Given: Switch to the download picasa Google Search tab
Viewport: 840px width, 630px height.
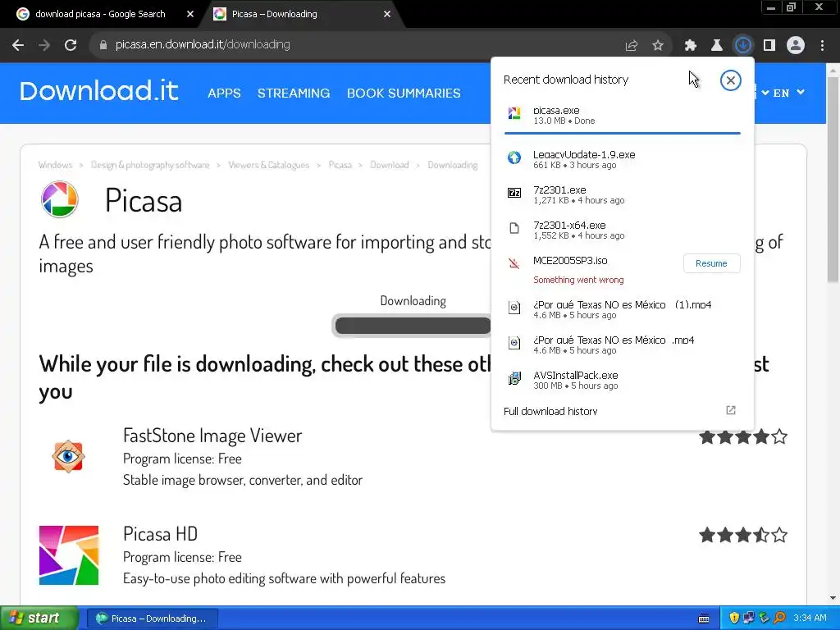Looking at the screenshot, I should pos(100,14).
